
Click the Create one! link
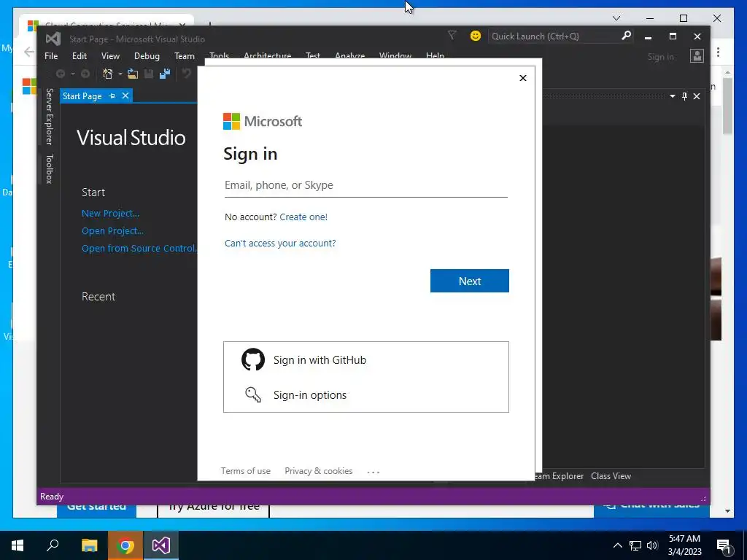pyautogui.click(x=303, y=217)
